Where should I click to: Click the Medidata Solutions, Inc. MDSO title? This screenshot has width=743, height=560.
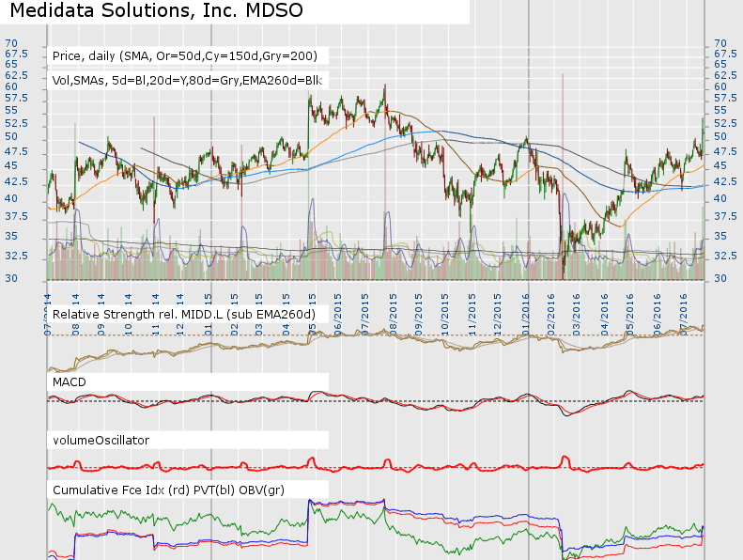tap(156, 10)
